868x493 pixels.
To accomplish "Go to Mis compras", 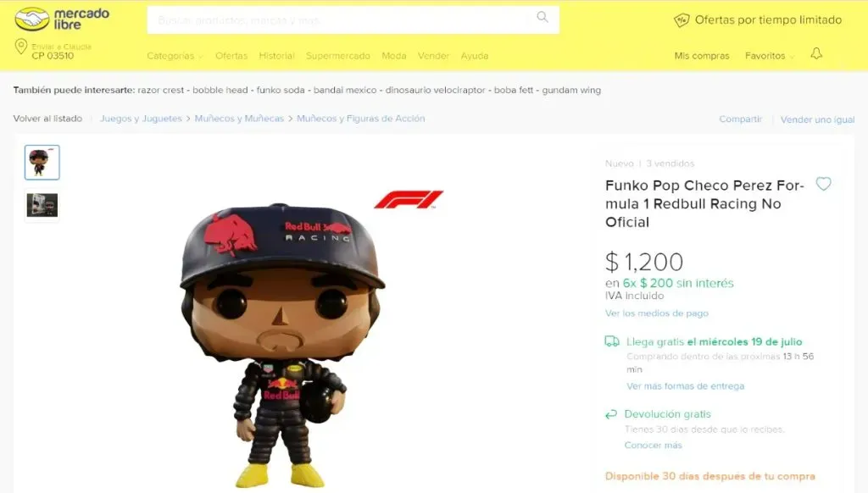I will [x=701, y=56].
